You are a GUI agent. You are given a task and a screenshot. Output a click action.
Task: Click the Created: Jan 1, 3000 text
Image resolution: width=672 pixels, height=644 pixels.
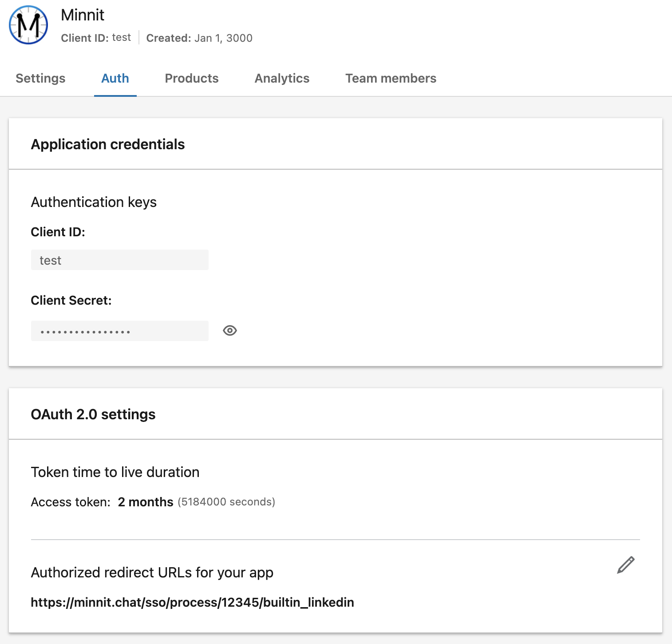[x=199, y=38]
